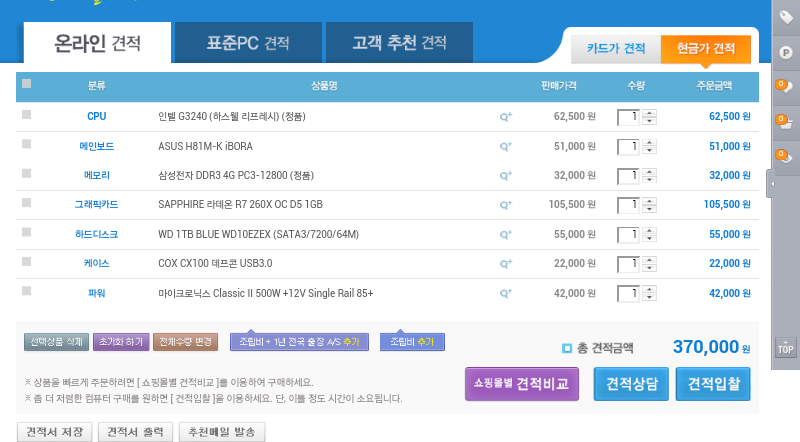Viewport: 800px width, 442px height.
Task: Open the 하드디스크 category link
Action: [x=96, y=234]
